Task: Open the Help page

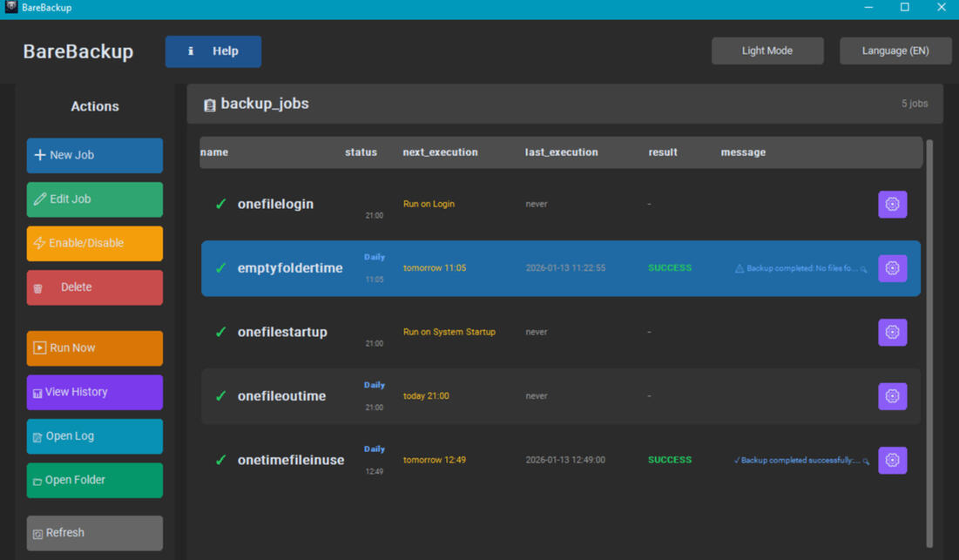Action: tap(213, 51)
